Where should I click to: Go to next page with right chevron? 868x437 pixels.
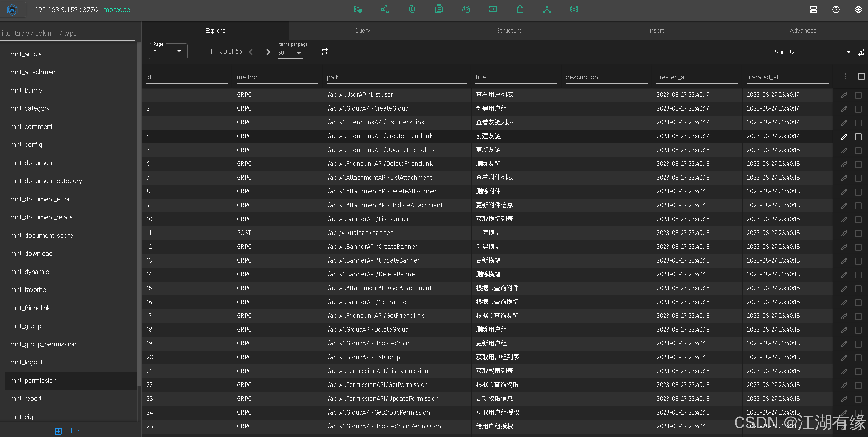pos(268,52)
